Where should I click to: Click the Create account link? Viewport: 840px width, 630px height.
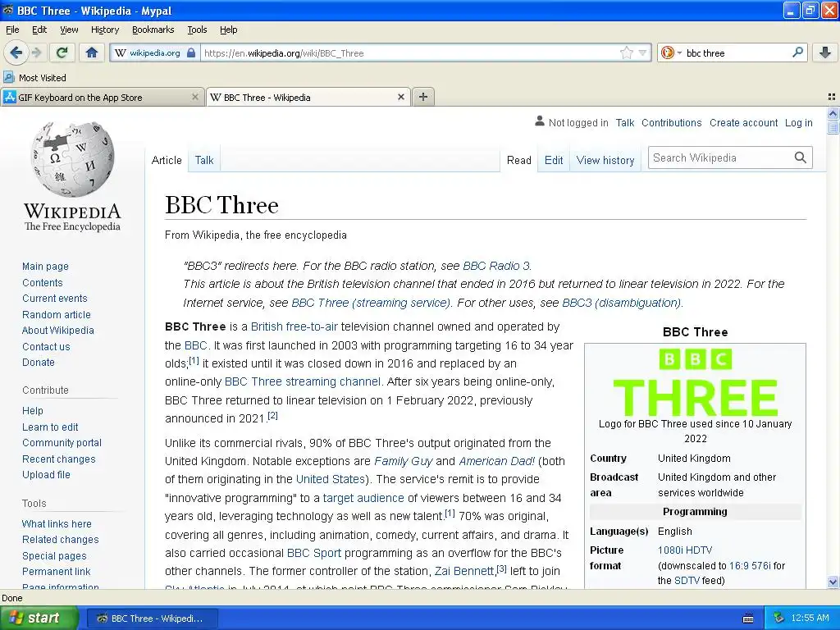coord(743,123)
